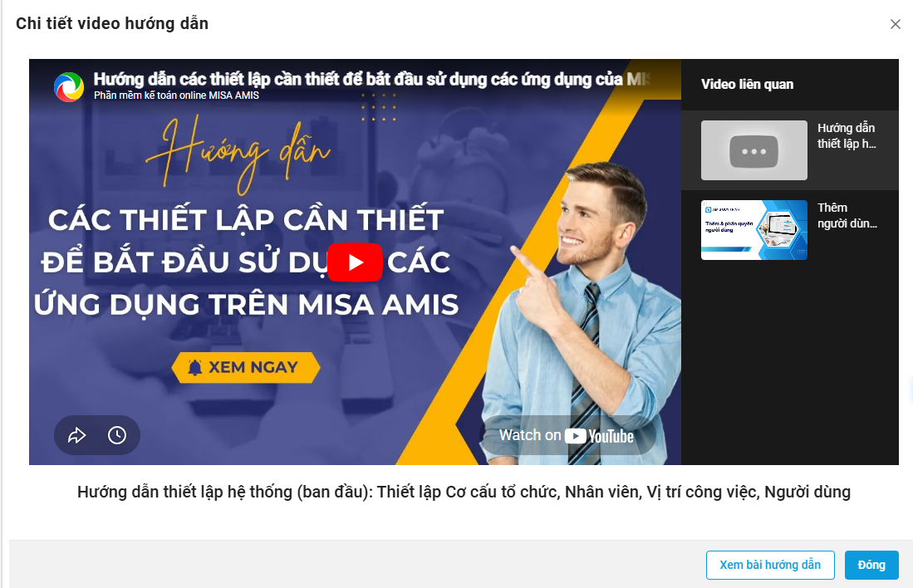Click the video description text below player
The height and width of the screenshot is (588, 913).
(x=464, y=492)
